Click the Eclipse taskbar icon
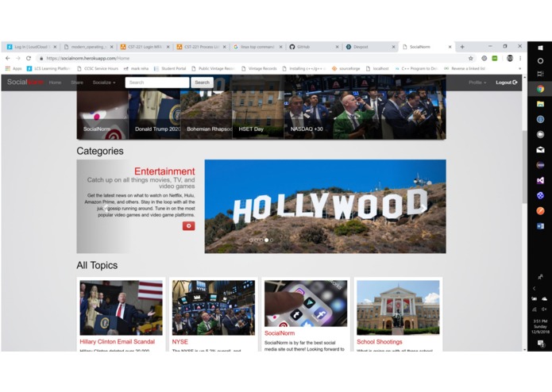Viewport: 552px width, 392px height. (x=540, y=165)
